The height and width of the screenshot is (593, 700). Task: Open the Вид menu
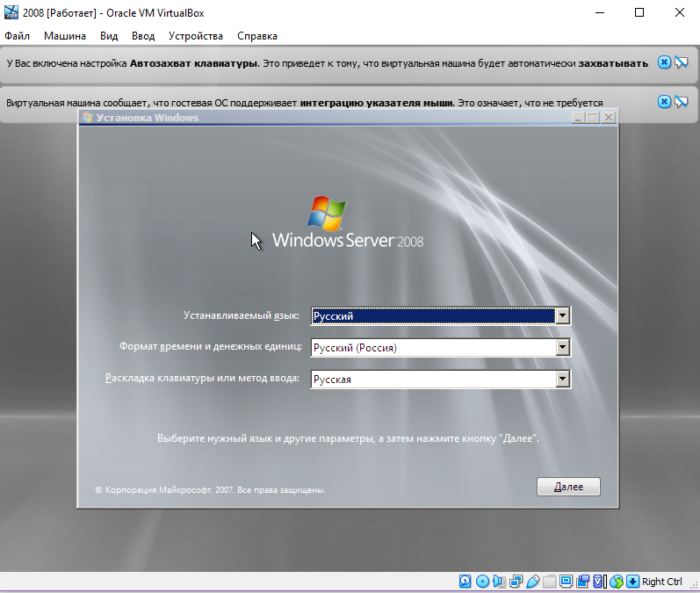click(109, 36)
